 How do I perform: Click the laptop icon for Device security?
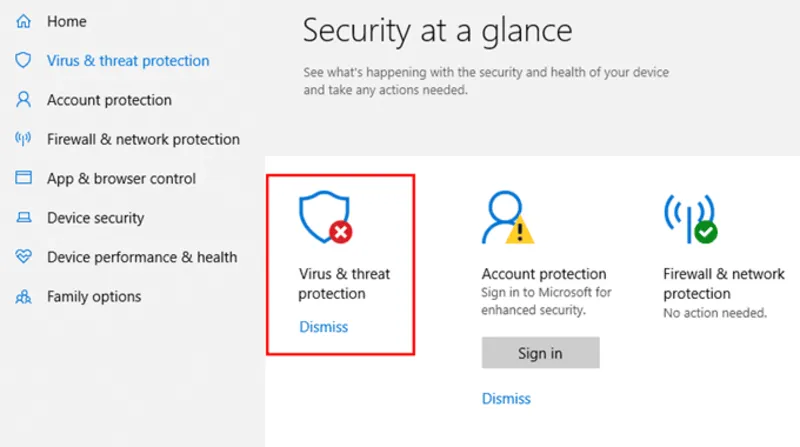coord(23,217)
